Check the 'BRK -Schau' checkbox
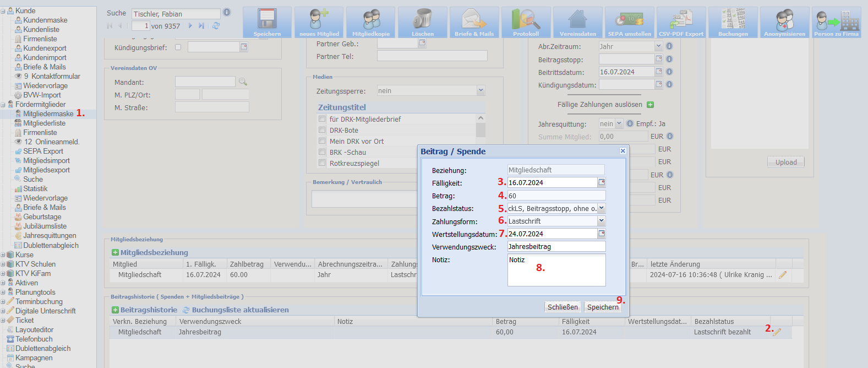The image size is (868, 368). [322, 152]
